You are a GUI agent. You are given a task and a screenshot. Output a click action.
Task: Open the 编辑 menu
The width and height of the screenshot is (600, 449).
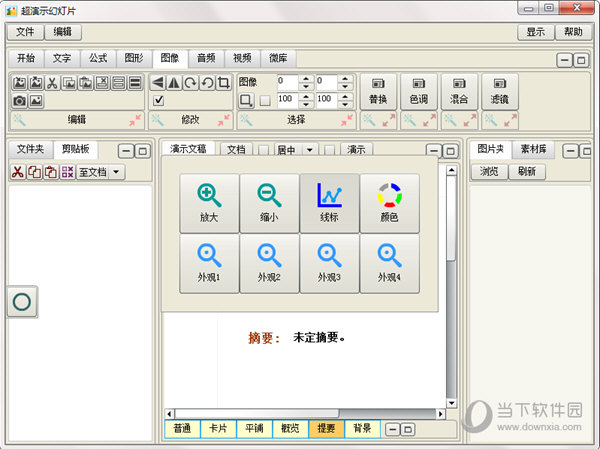point(63,32)
